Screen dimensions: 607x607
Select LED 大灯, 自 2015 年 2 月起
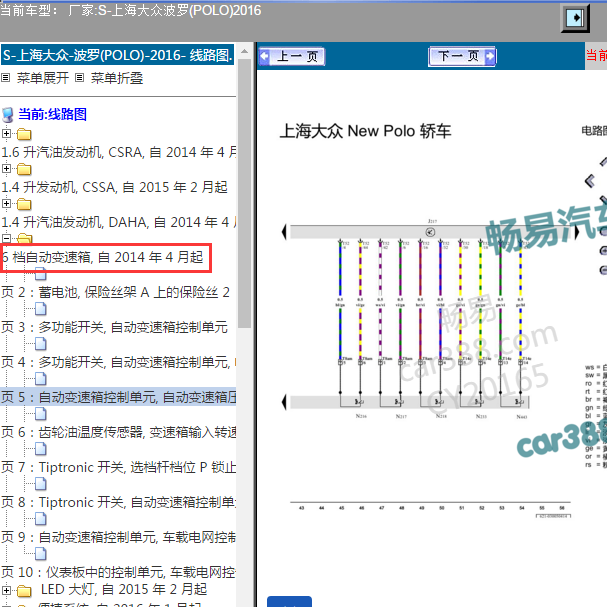tap(124, 590)
